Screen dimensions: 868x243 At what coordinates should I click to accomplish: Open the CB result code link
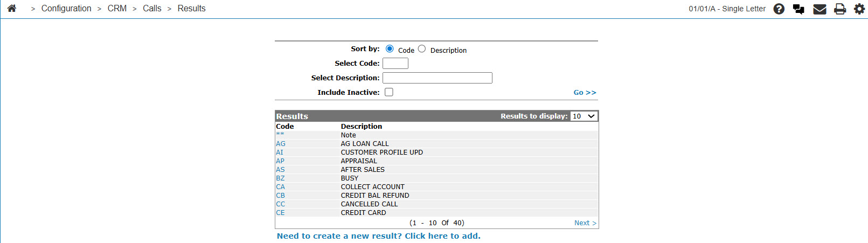[280, 196]
